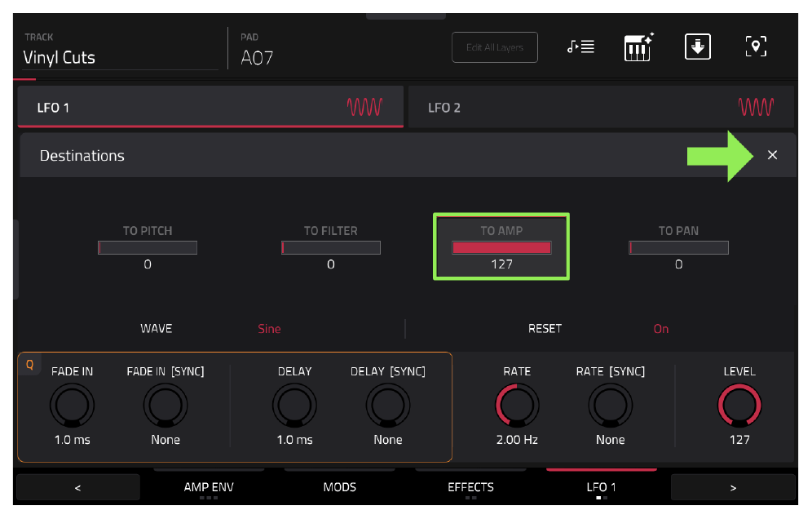The width and height of the screenshot is (812, 519).
Task: Adjust the To Filter slider
Action: pos(331,248)
